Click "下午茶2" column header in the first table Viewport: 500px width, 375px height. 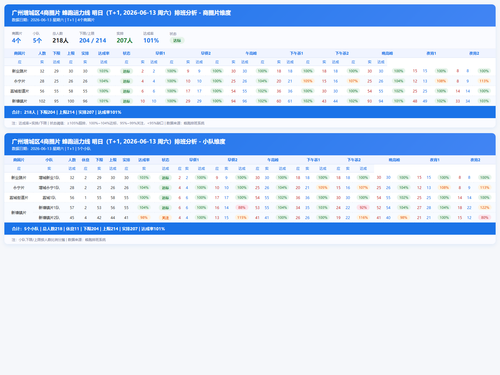click(x=342, y=53)
